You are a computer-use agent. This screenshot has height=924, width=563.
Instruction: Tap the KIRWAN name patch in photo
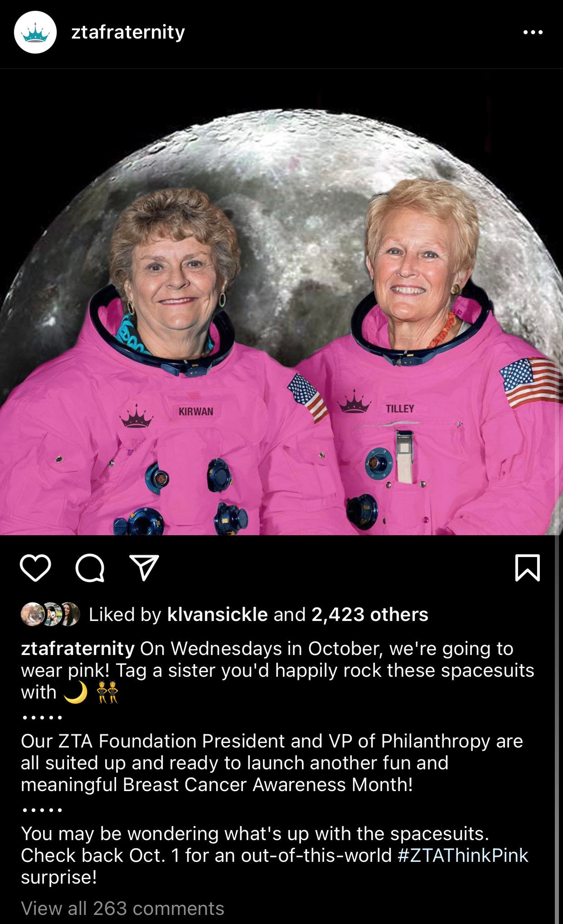point(196,411)
